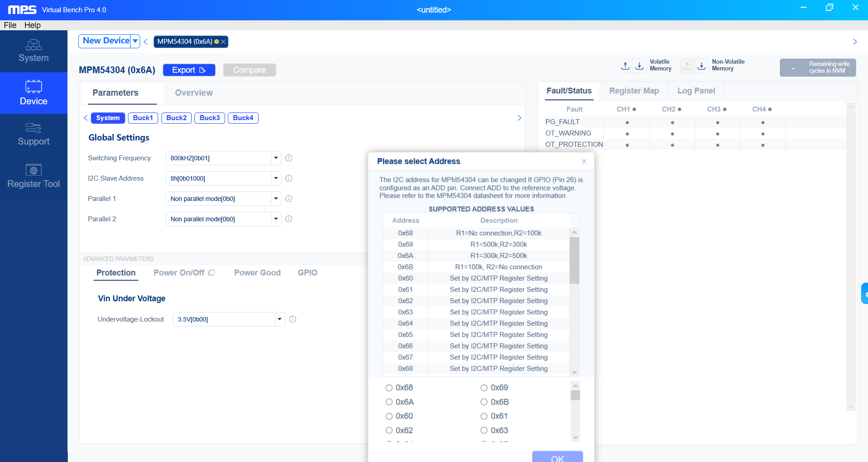Expand the I2C Slave Address dropdown
Viewport: 868px width, 462px height.
pyautogui.click(x=276, y=178)
